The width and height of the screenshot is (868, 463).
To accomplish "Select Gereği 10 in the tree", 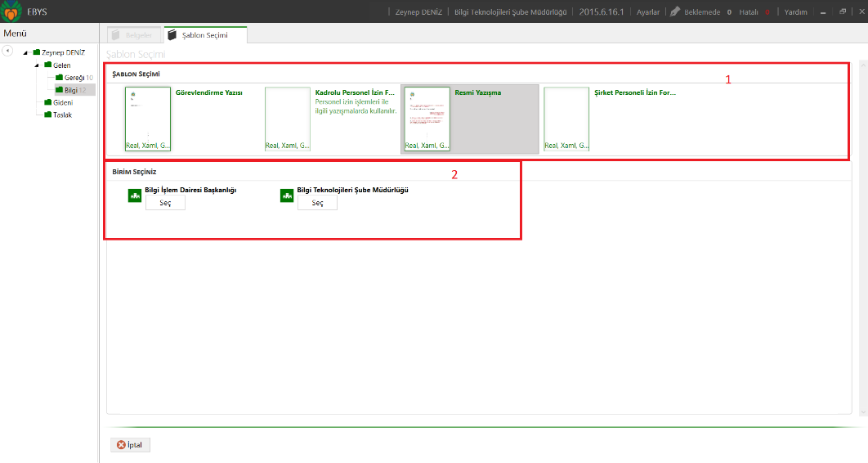I will click(74, 78).
